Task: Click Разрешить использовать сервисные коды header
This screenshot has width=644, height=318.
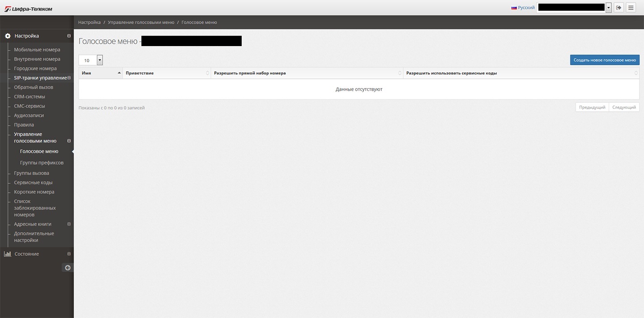Action: [521, 73]
